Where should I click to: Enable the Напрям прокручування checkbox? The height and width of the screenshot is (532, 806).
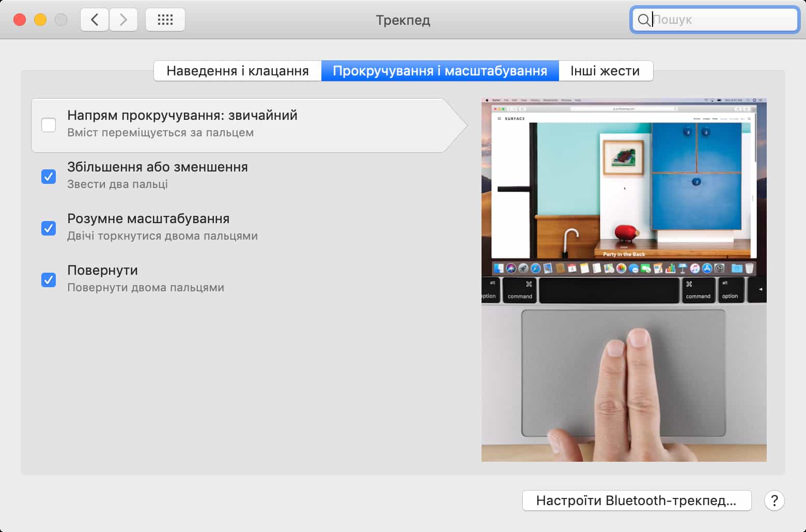point(49,125)
